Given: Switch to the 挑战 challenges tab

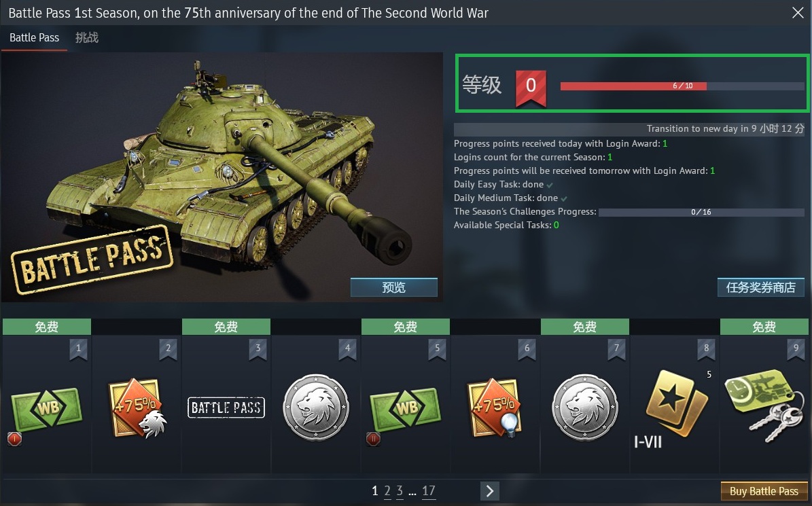Looking at the screenshot, I should click(86, 38).
